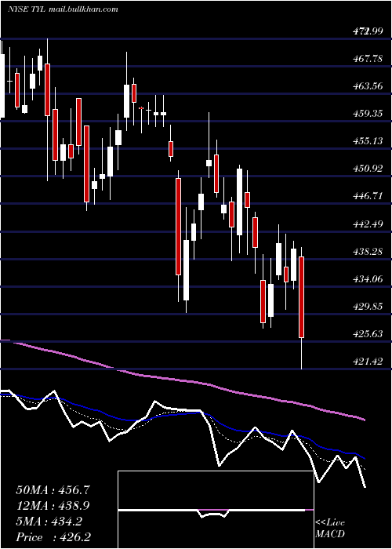This screenshot has width=392, height=549.
Task: Select the 434.06 price axis label
Action: (368, 279)
